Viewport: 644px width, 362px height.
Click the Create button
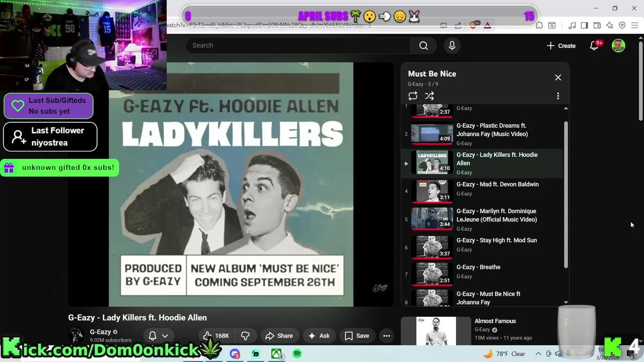pos(561,45)
